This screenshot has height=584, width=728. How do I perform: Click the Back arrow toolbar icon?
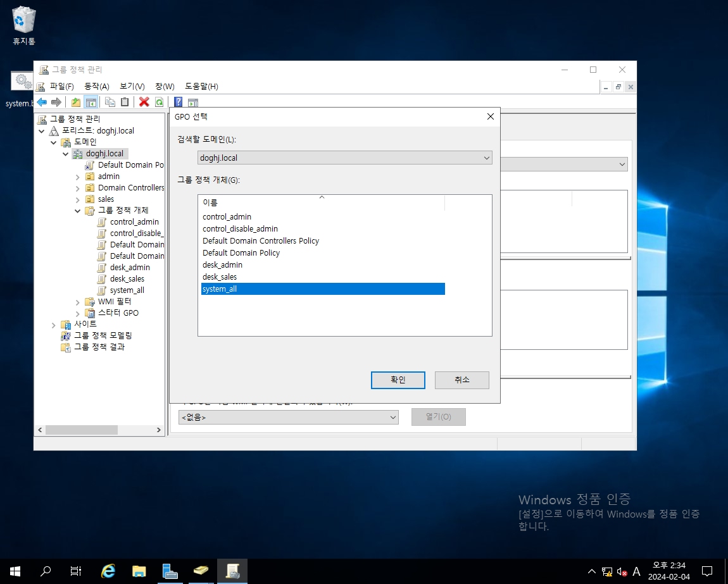(42, 102)
